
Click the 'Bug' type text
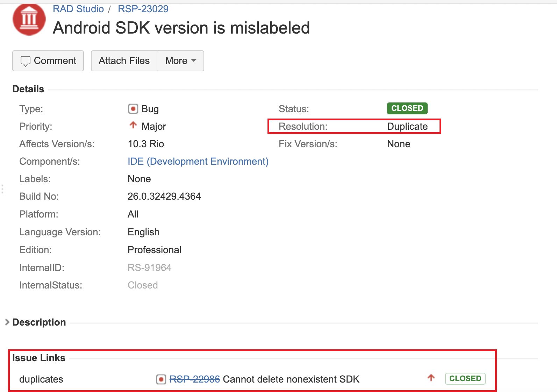pyautogui.click(x=150, y=109)
